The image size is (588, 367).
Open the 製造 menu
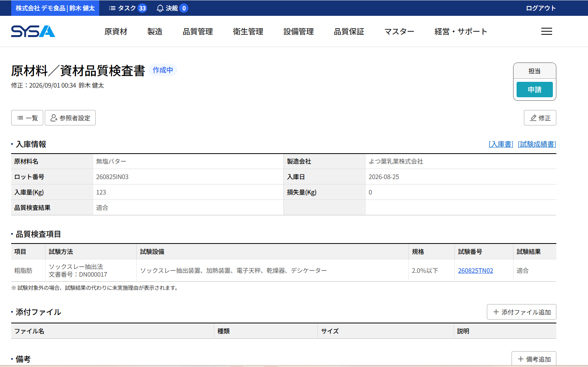point(155,32)
